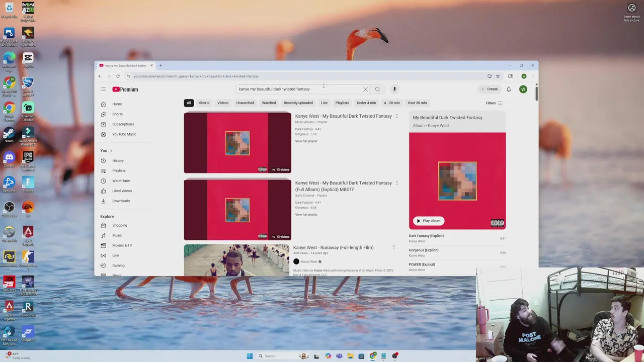Expand the You section chevron

[111, 151]
